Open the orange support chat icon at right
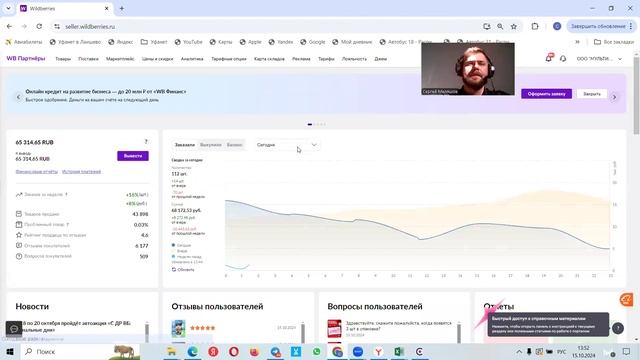This screenshot has width=640, height=360. (x=626, y=300)
